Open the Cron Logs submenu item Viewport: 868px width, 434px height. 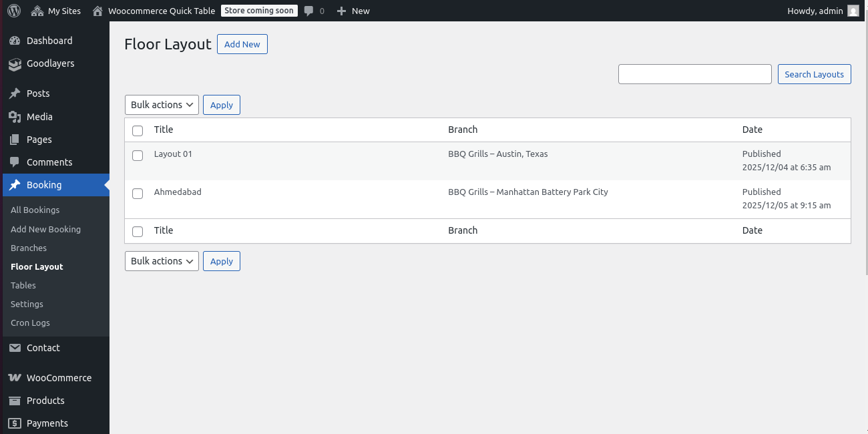pyautogui.click(x=30, y=322)
